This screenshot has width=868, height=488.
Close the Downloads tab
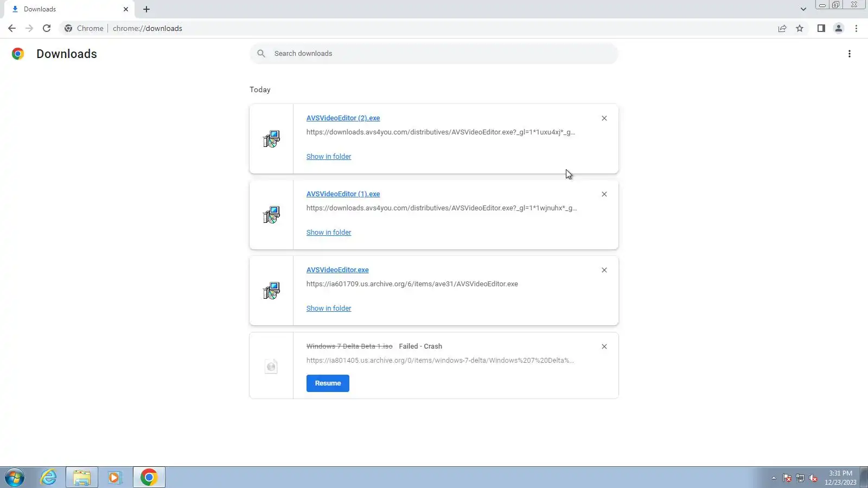point(126,9)
